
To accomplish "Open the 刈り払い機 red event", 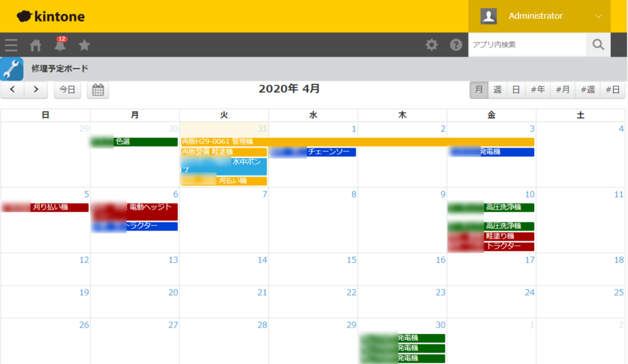I will click(x=45, y=207).
